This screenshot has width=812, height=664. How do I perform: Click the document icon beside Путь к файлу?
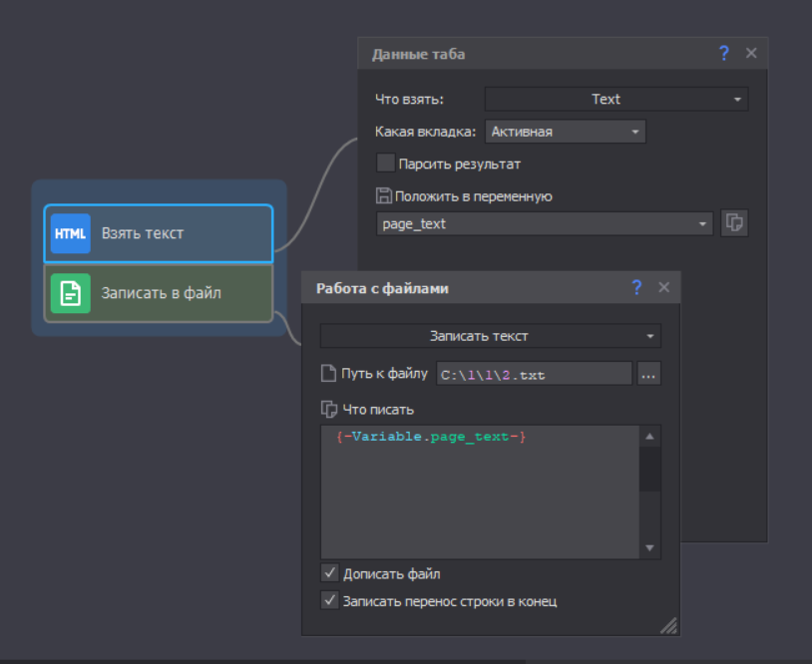pyautogui.click(x=328, y=373)
